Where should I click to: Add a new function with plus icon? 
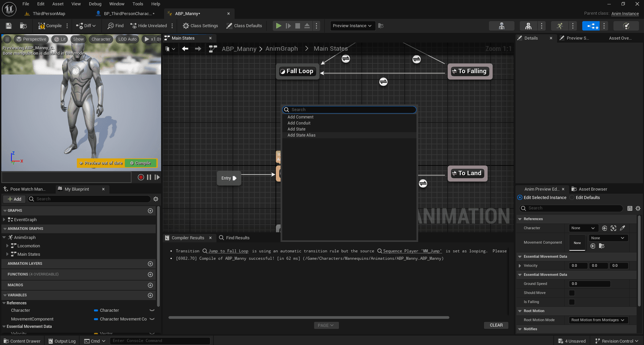[x=150, y=275]
